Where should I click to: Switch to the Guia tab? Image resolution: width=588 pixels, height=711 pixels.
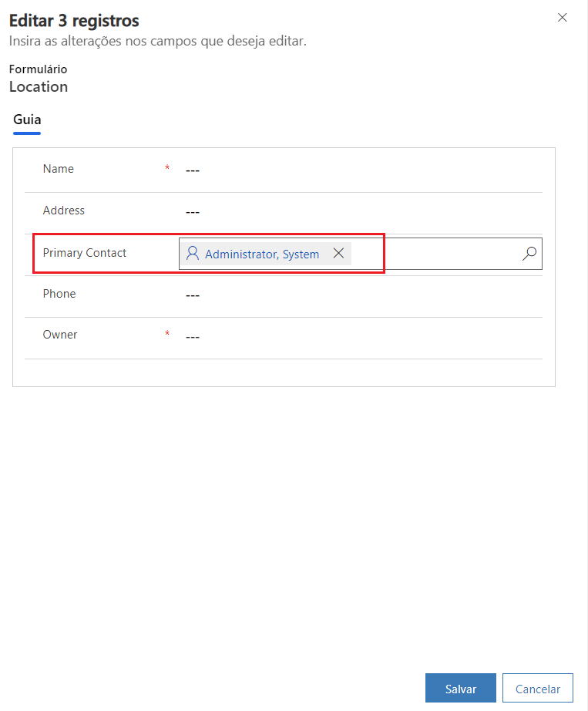[x=27, y=120]
